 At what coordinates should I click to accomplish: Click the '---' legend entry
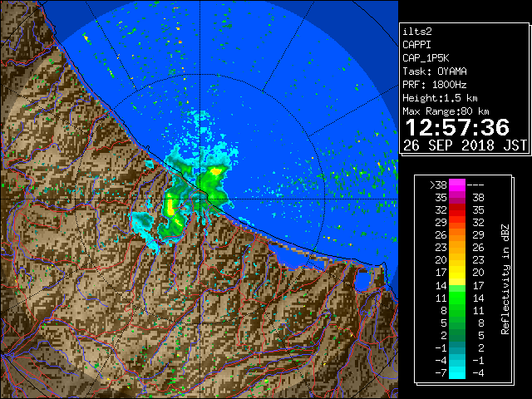pos(475,185)
